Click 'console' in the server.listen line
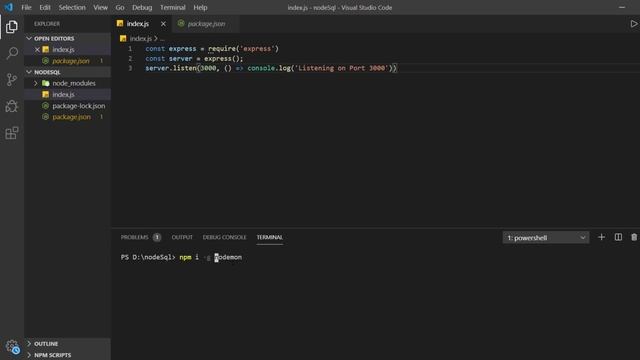This screenshot has width=640, height=360. click(261, 68)
